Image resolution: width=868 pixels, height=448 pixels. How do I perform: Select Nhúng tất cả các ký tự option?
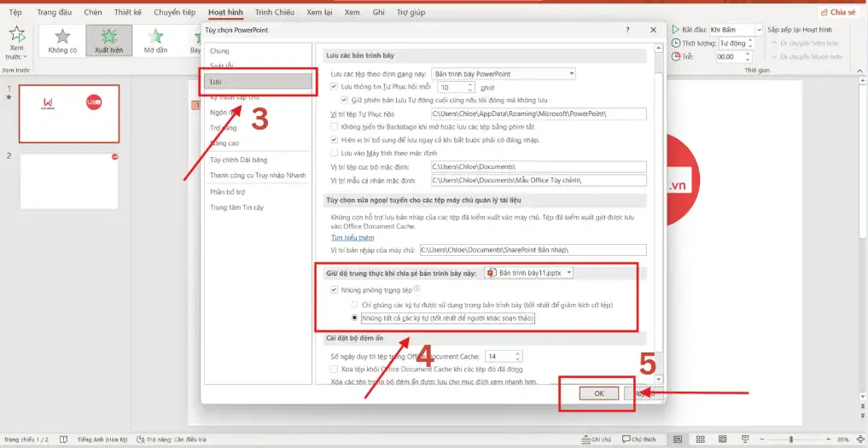pos(355,318)
